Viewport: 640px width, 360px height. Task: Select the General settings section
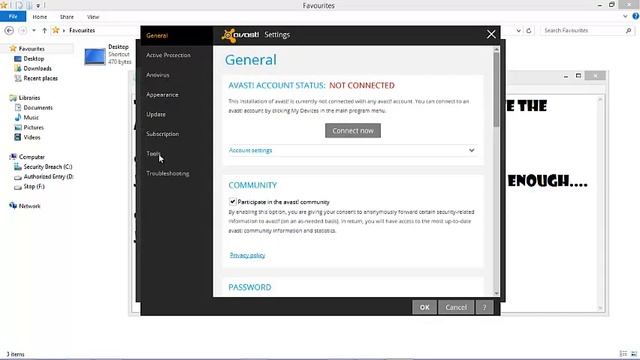[x=157, y=36]
